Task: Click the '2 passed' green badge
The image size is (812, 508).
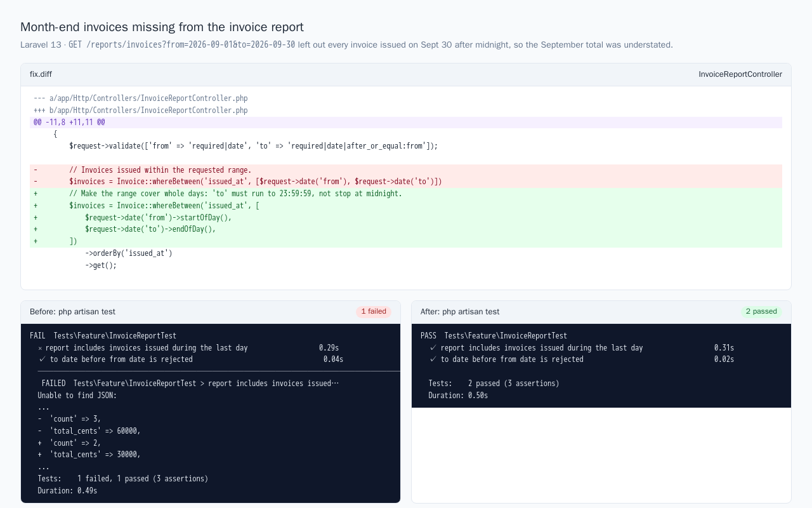Action: [x=761, y=312]
